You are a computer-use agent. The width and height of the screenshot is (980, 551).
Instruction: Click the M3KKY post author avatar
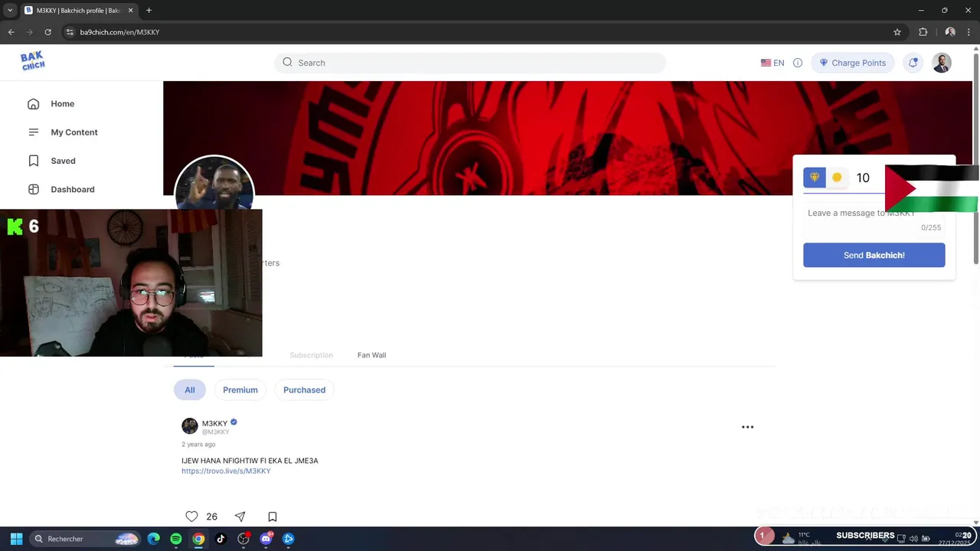click(190, 426)
